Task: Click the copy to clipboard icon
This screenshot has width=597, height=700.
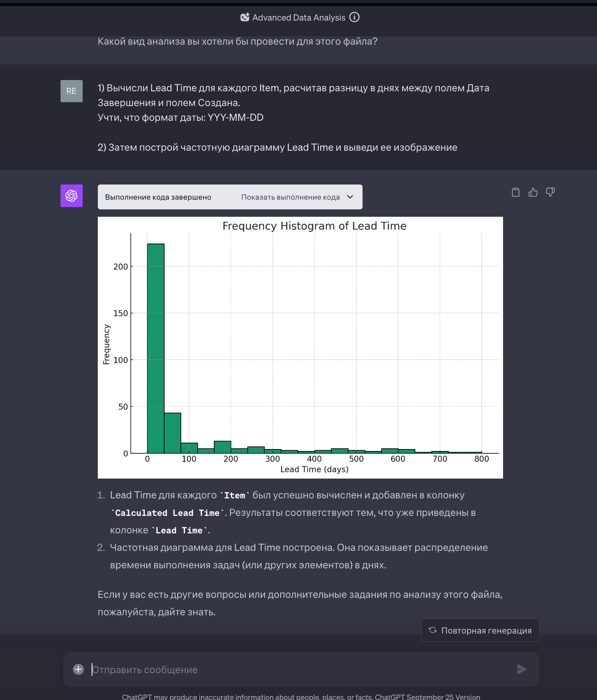Action: click(515, 192)
